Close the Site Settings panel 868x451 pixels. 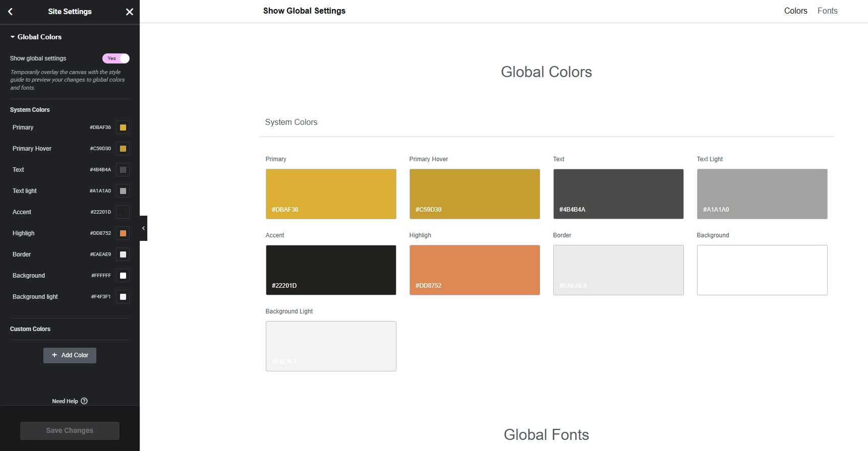[130, 12]
